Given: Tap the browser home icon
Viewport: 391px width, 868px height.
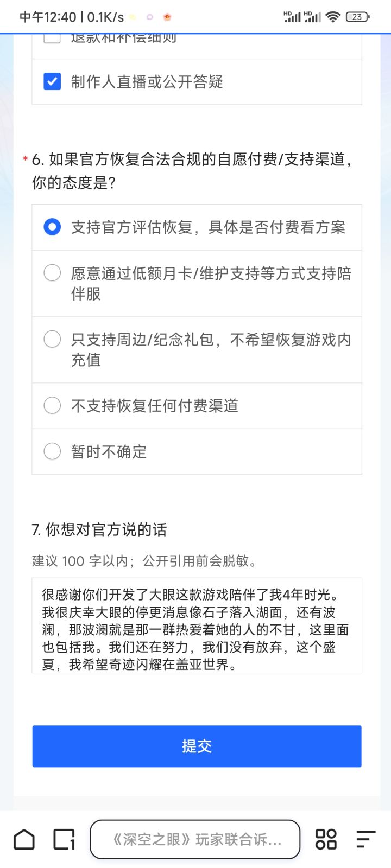Looking at the screenshot, I should click(x=24, y=839).
